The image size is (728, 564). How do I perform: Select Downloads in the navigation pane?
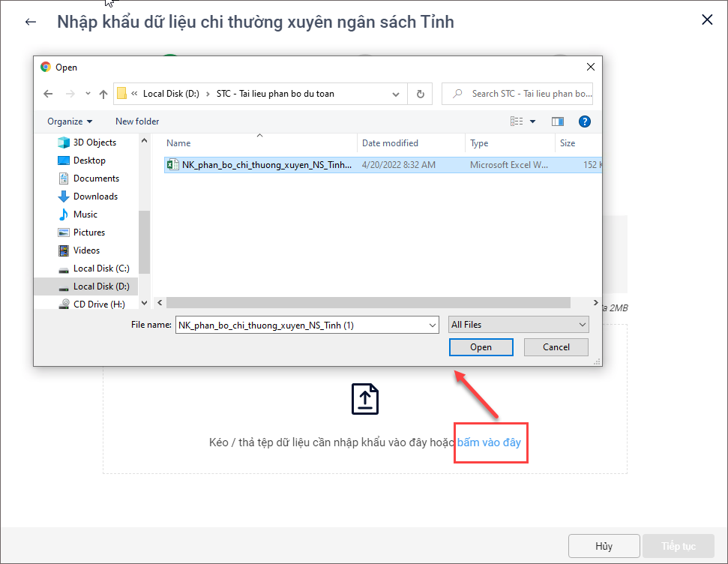[x=95, y=196]
